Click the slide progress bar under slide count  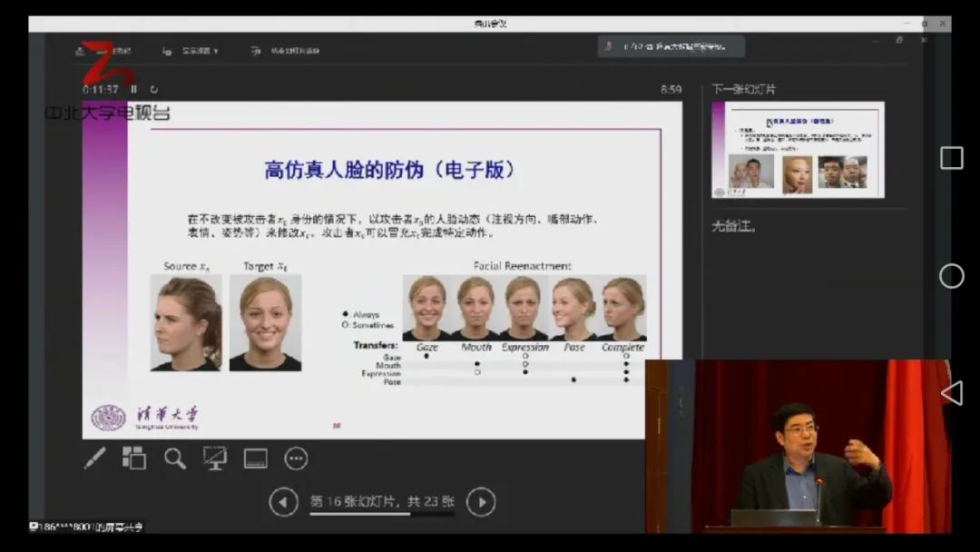click(381, 515)
